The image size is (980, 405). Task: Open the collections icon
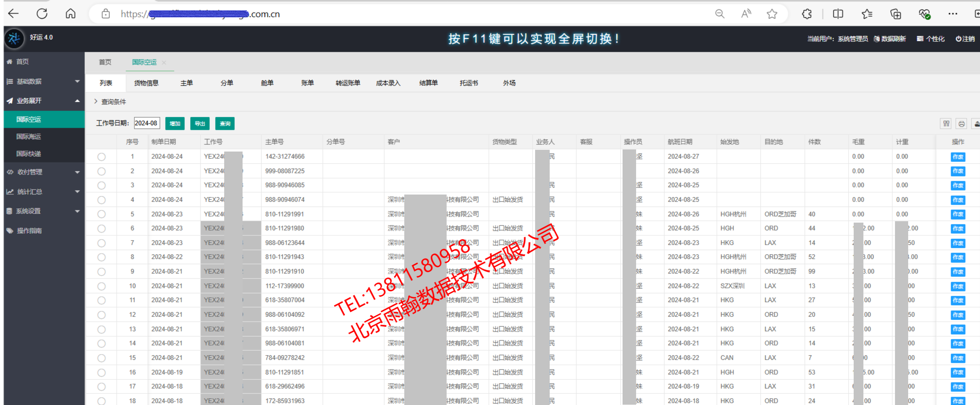896,14
